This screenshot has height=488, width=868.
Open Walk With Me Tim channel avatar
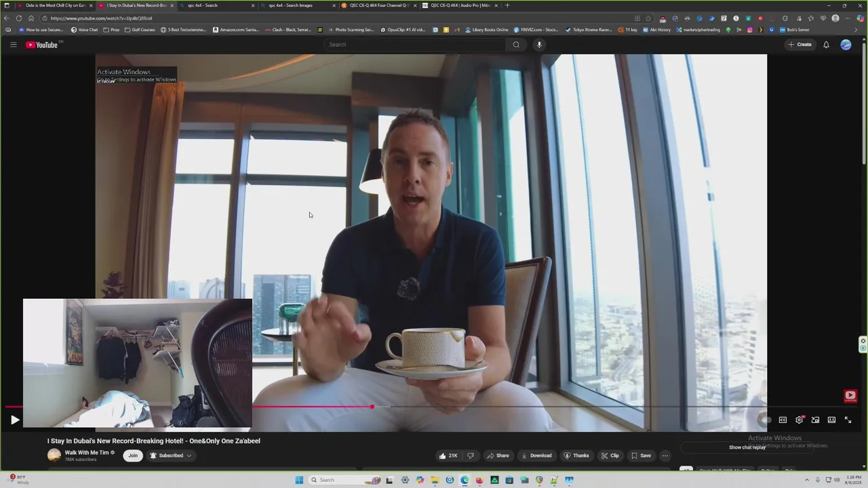pyautogui.click(x=54, y=455)
